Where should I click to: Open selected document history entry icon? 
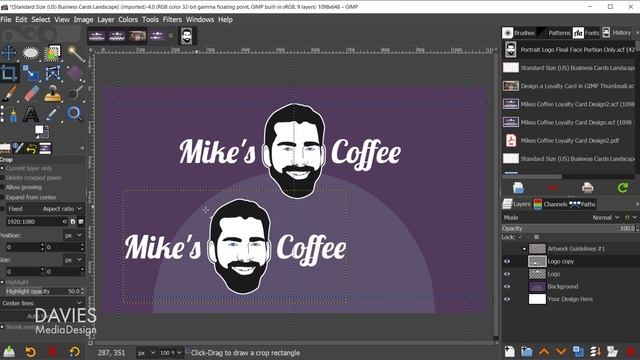[x=518, y=188]
